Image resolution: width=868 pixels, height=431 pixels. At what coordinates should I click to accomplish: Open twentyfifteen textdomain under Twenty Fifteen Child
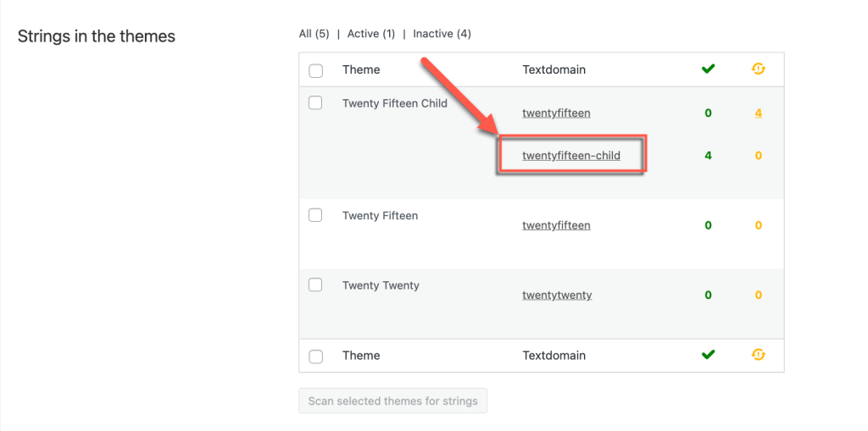click(x=556, y=113)
